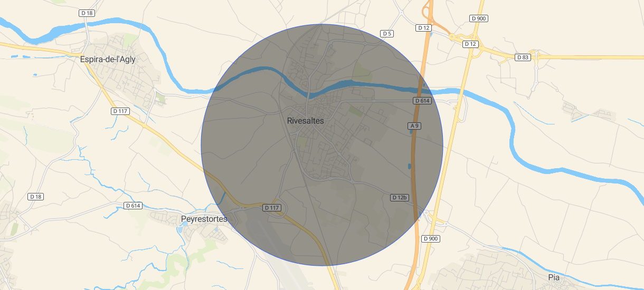Click the Pia town label
The image size is (644, 290).
click(x=554, y=277)
